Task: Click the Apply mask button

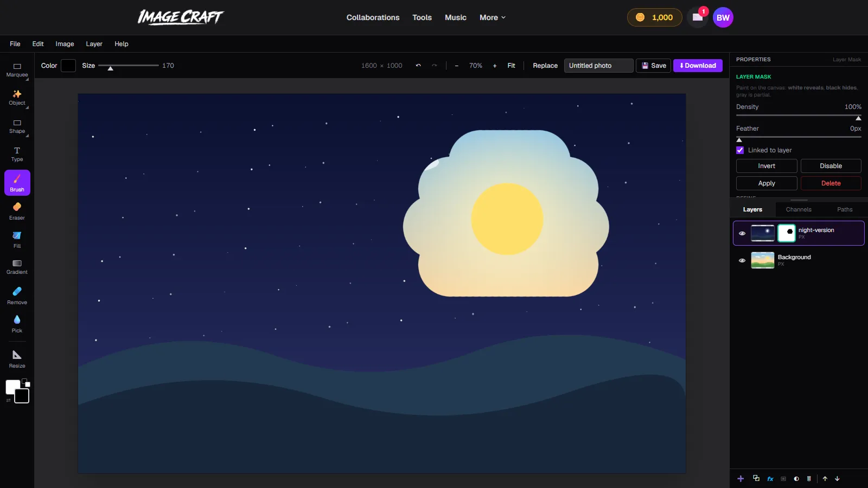Action: pos(767,183)
